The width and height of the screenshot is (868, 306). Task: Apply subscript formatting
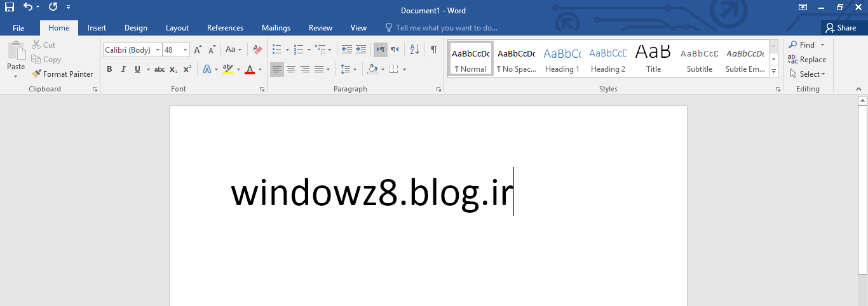pyautogui.click(x=173, y=69)
